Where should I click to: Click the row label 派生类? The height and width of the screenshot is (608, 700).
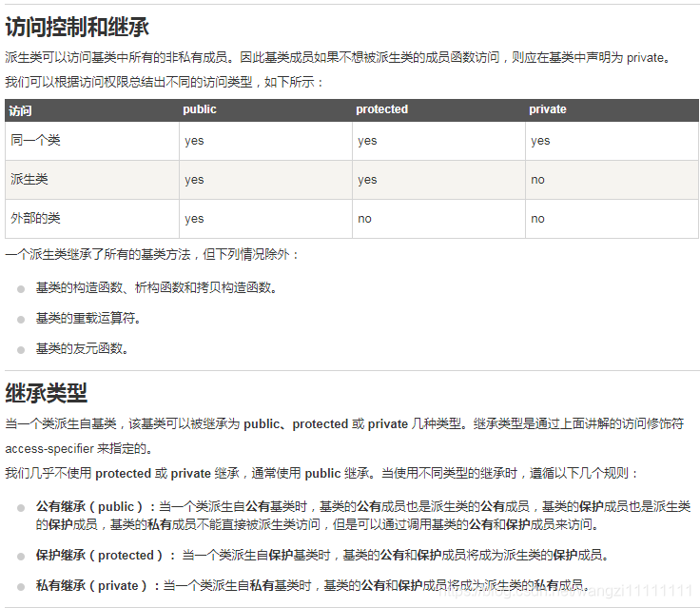pyautogui.click(x=29, y=179)
